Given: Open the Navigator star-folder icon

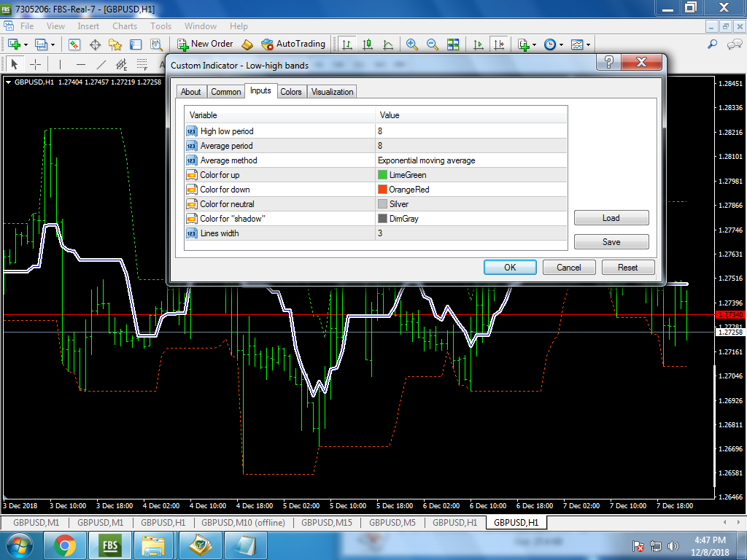Looking at the screenshot, I should 115,44.
